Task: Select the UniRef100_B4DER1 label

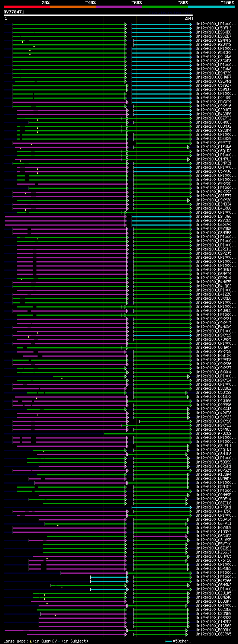Action: pyautogui.click(x=213, y=270)
